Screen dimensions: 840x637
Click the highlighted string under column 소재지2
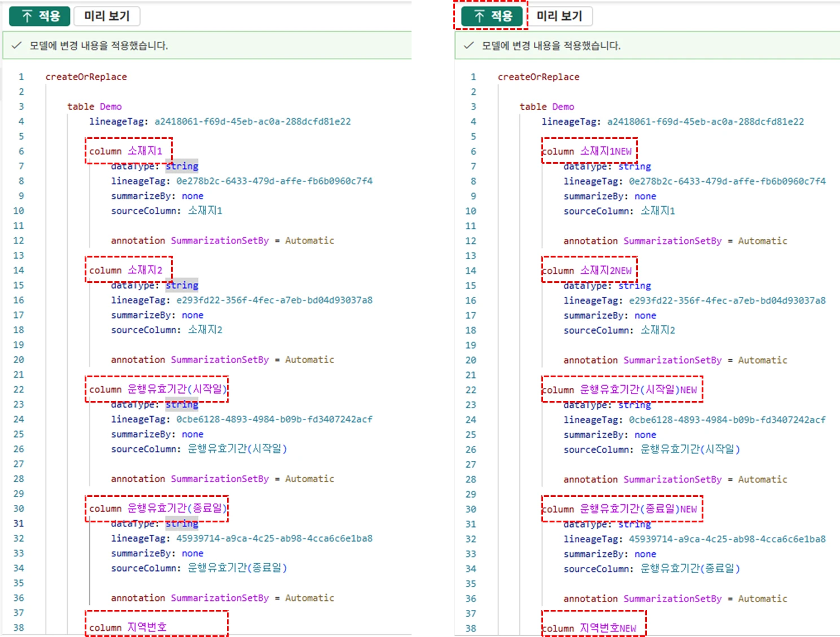click(182, 285)
